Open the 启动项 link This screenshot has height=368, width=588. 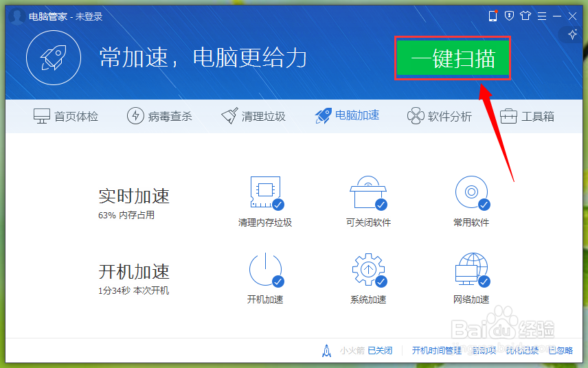[484, 351]
